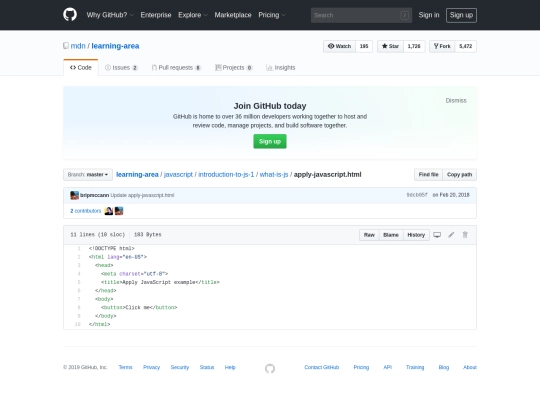Click the fork count 5,472

pyautogui.click(x=466, y=46)
